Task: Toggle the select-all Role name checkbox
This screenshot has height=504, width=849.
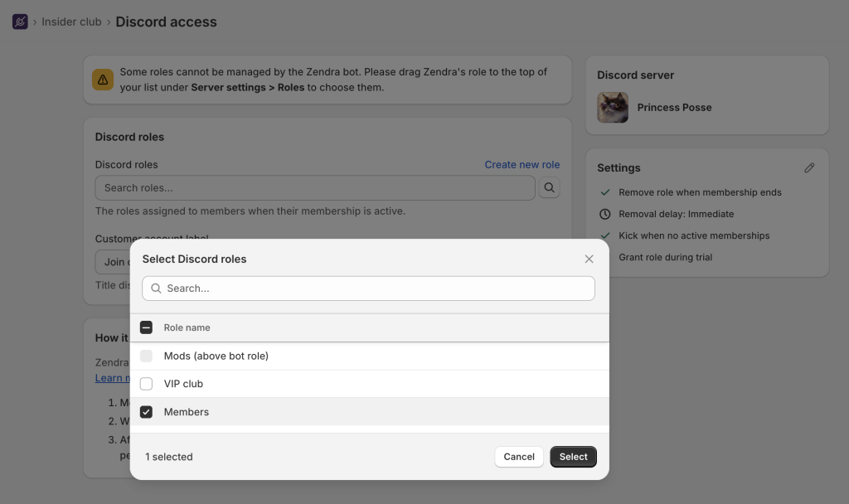Action: point(146,327)
